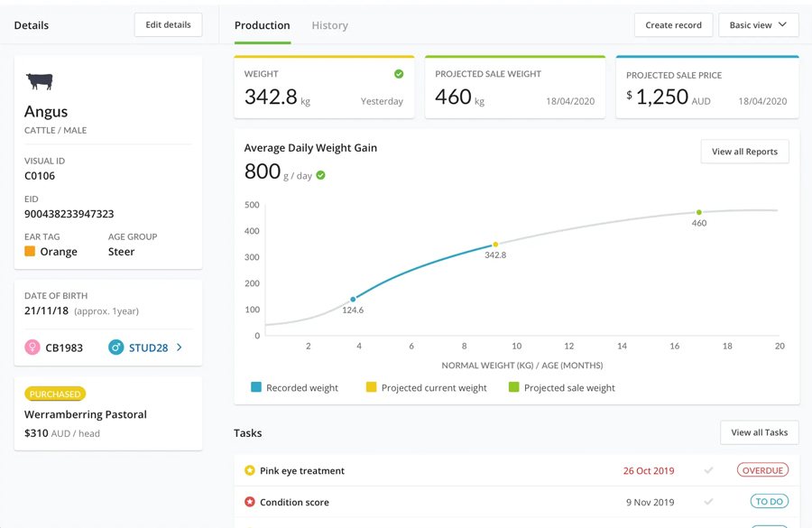Click the yellow star Pink eye icon
The width and height of the screenshot is (812, 528).
coord(250,470)
